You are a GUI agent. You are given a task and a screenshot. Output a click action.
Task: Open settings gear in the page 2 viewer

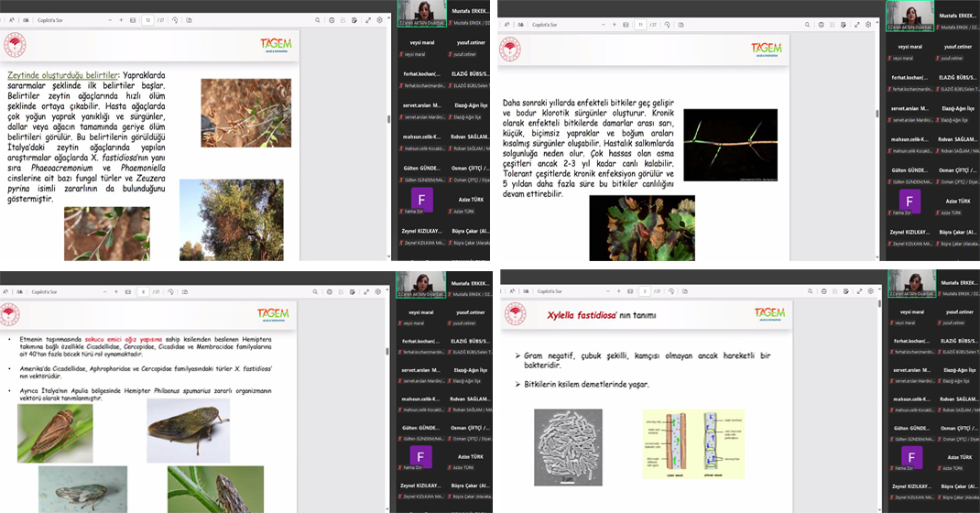(x=868, y=291)
